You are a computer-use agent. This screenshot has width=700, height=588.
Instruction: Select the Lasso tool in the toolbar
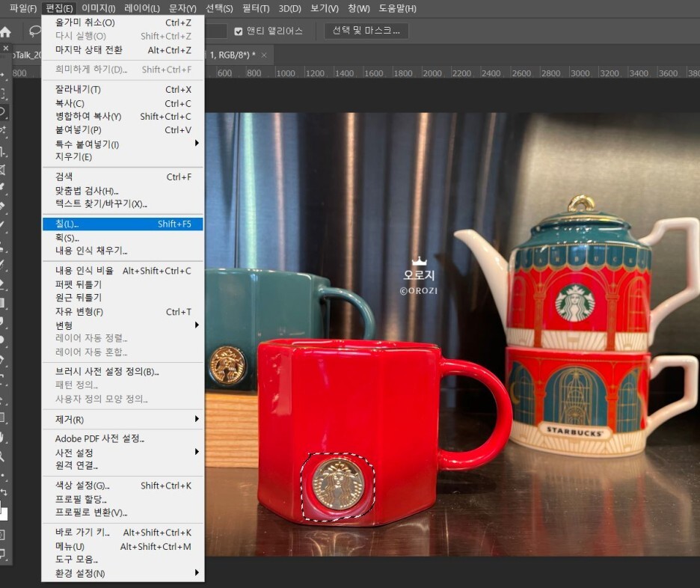click(3, 111)
